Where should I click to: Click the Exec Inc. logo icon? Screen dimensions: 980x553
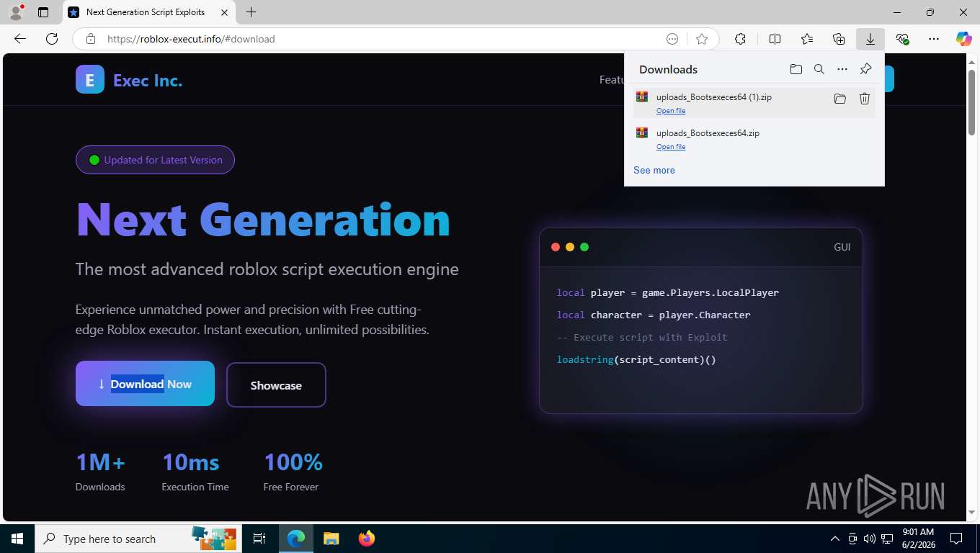click(90, 80)
